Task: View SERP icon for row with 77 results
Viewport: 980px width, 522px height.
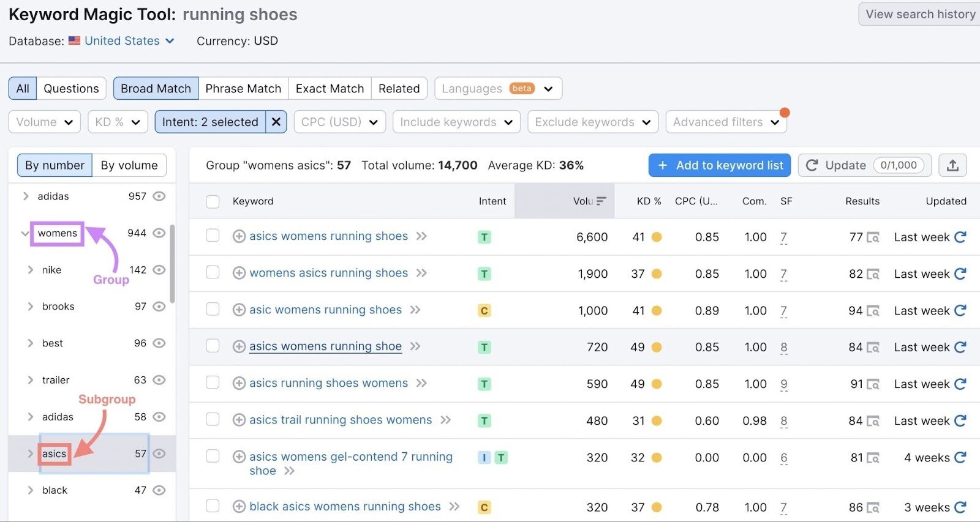Action: pos(873,237)
